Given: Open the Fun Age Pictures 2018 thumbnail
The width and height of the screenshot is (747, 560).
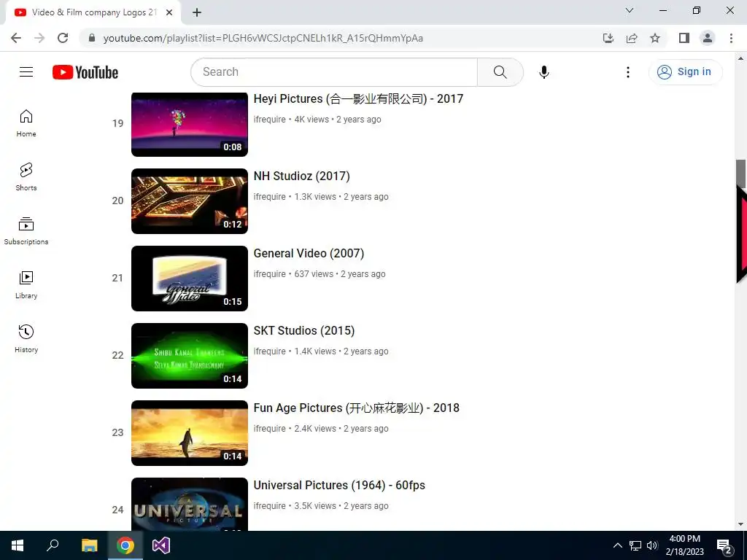Looking at the screenshot, I should click(190, 433).
